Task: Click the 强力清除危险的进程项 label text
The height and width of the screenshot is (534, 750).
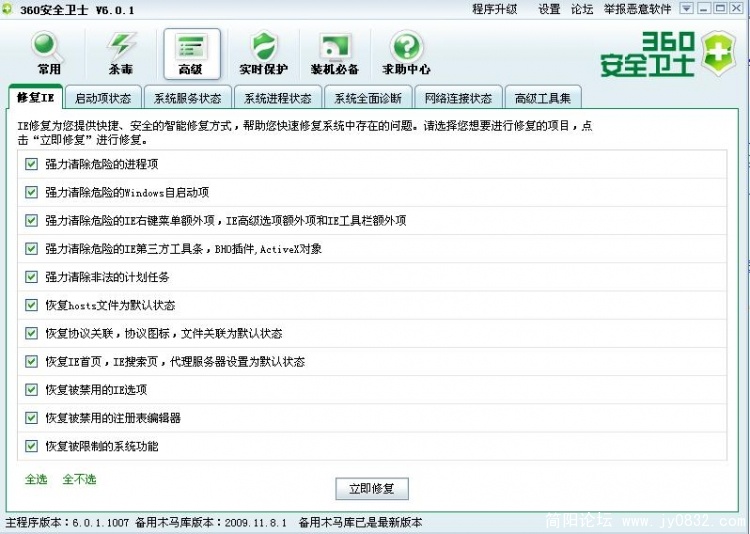Action: click(101, 164)
